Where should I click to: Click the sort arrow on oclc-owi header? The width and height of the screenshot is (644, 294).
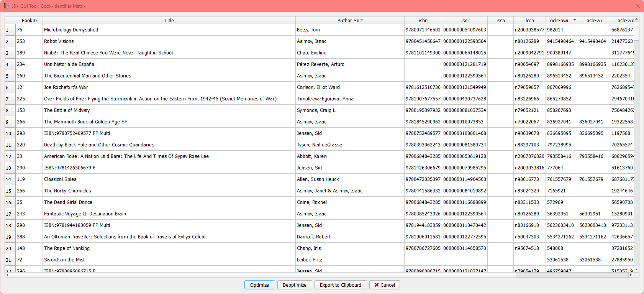coord(574,20)
